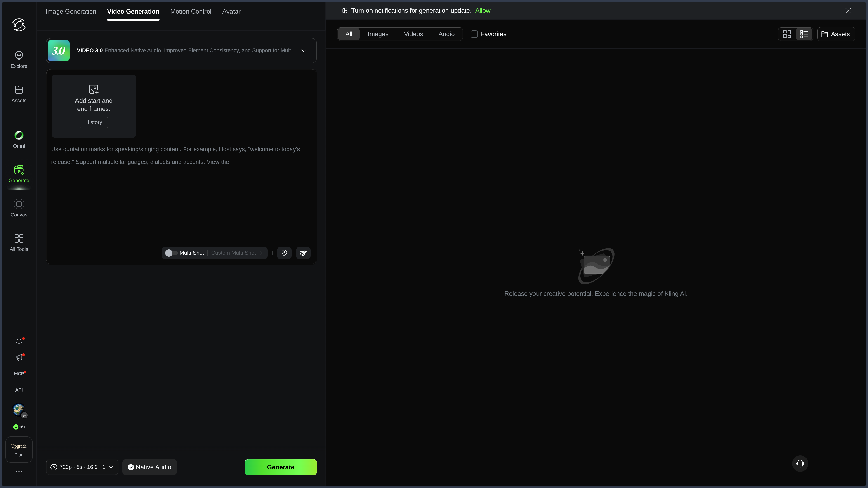Select the Video Generation tab
The width and height of the screenshot is (868, 488).
point(133,12)
